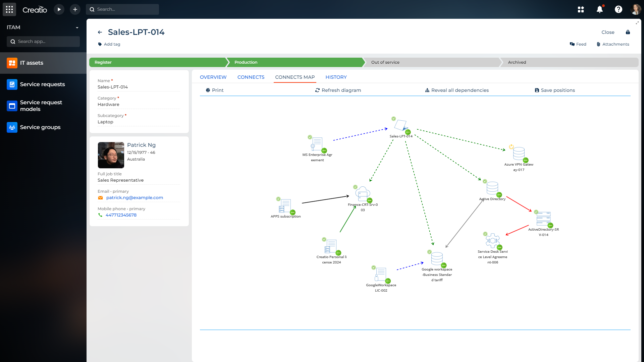This screenshot has width=644, height=362.
Task: Click Save positions
Action: pos(555,90)
